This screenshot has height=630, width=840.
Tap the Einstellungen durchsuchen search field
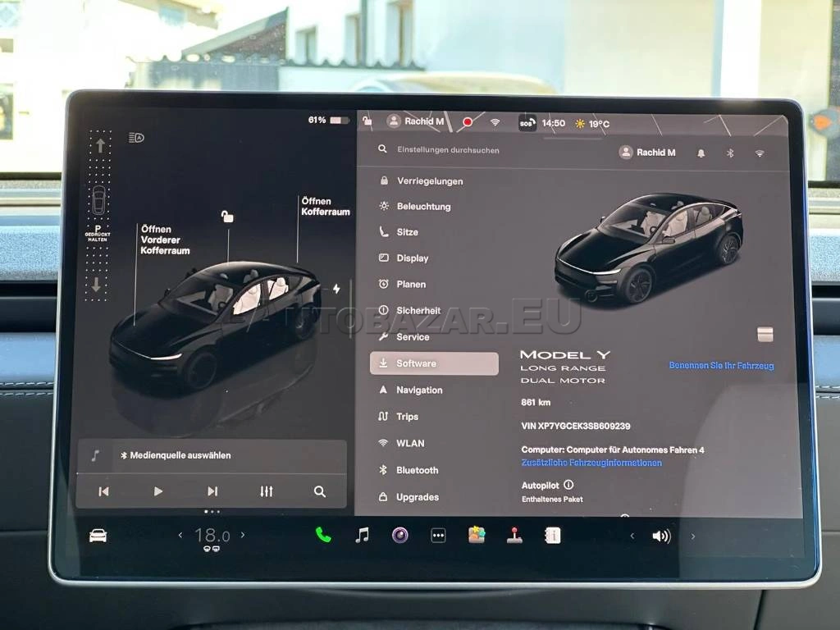(448, 150)
